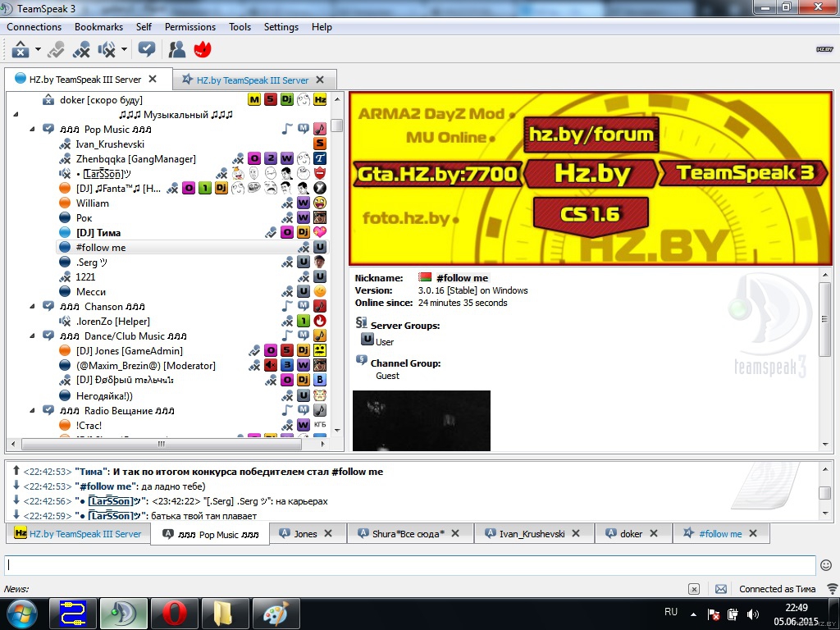Viewport: 840px width, 630px height.
Task: Toggle Mute Speakers in the toolbar
Action: [x=106, y=50]
